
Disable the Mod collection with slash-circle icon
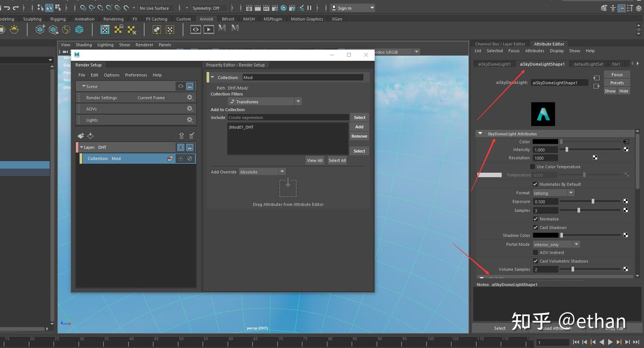point(190,159)
